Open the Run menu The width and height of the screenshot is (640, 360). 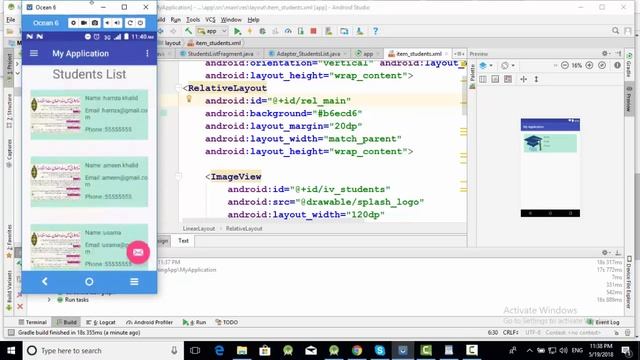tap(176, 20)
